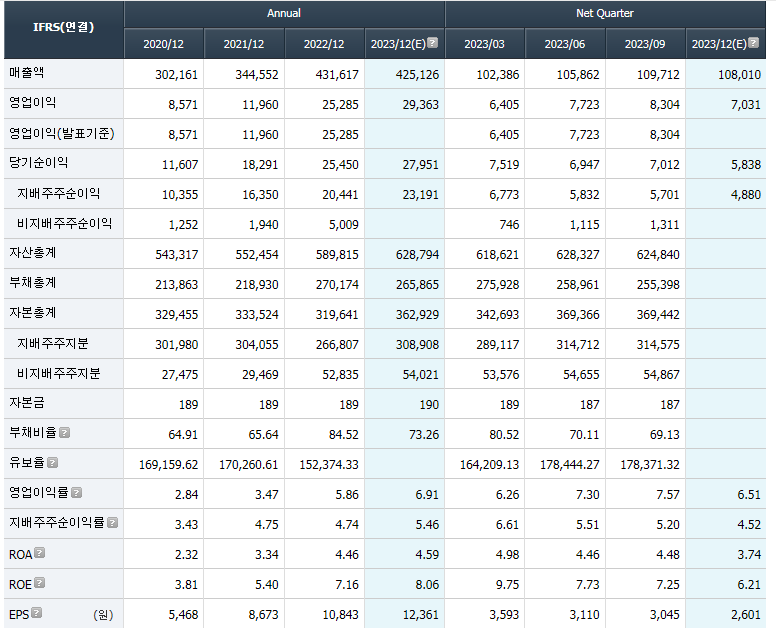Click net income value 27,951

(421, 165)
